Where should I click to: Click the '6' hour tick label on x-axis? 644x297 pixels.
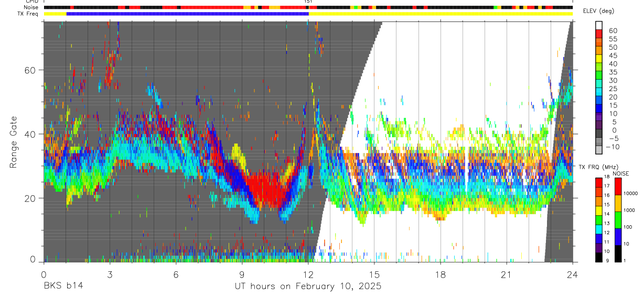pos(176,274)
